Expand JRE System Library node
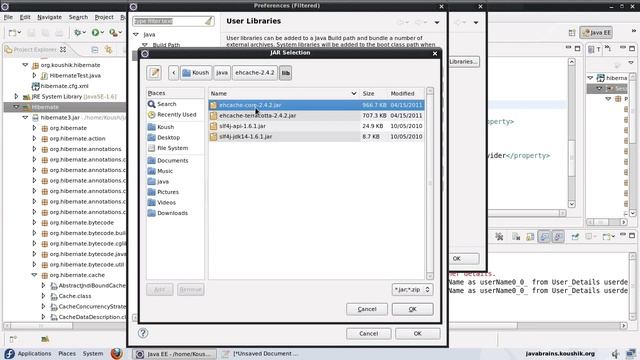This screenshot has width=640, height=360. click(x=16, y=97)
